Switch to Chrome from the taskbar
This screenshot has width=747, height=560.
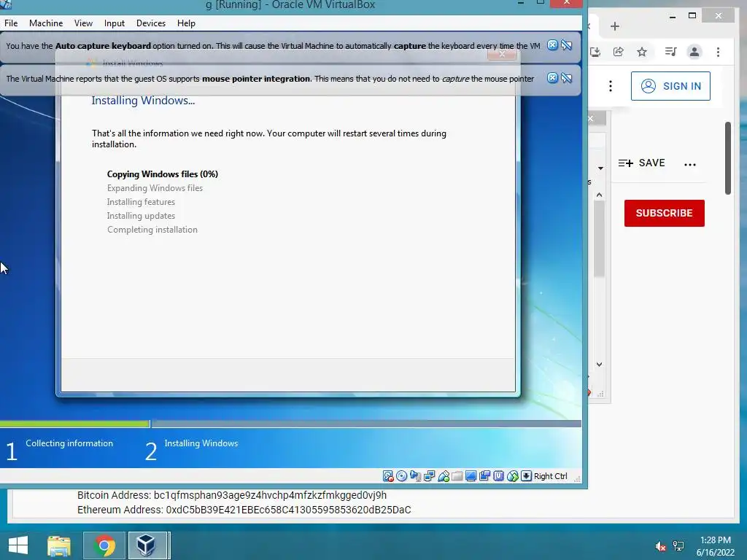[x=104, y=545]
